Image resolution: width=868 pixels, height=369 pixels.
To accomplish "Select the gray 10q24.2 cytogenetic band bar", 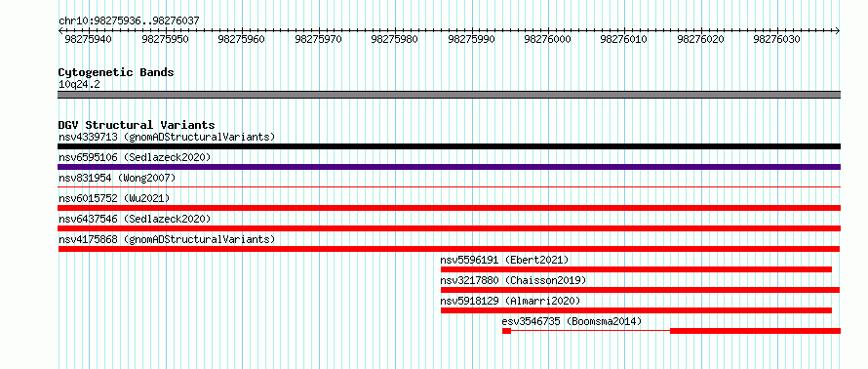I will (x=449, y=95).
